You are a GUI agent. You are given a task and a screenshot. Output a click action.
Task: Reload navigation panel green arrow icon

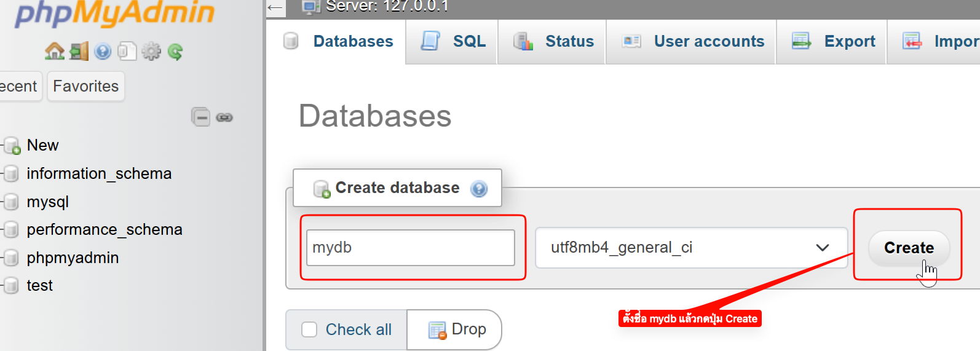175,52
